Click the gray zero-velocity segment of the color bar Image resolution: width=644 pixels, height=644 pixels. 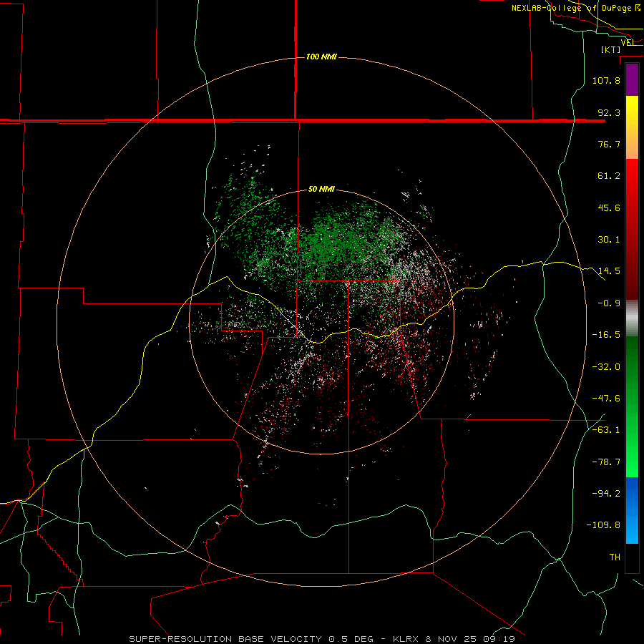[x=632, y=318]
